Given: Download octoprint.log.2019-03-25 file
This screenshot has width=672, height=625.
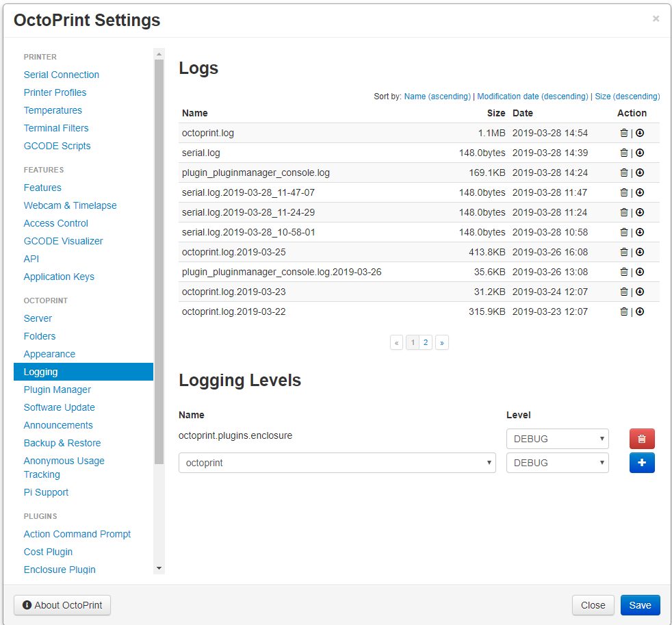Looking at the screenshot, I should click(x=640, y=252).
